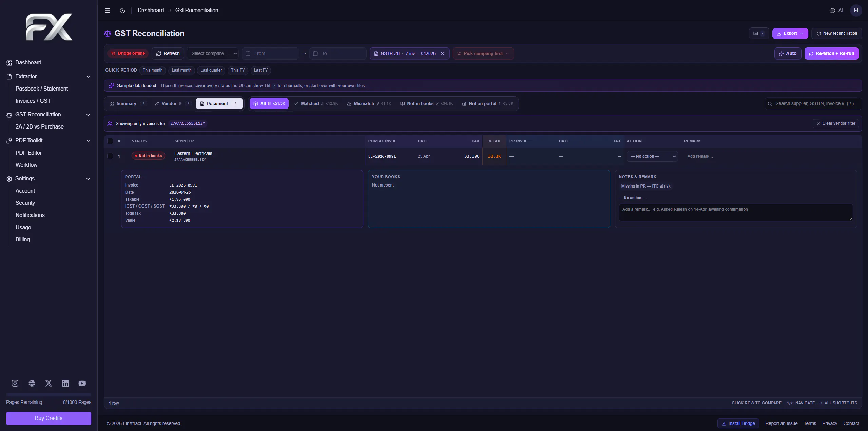The image size is (868, 431).
Task: Filter by Not on portal status
Action: (x=487, y=104)
